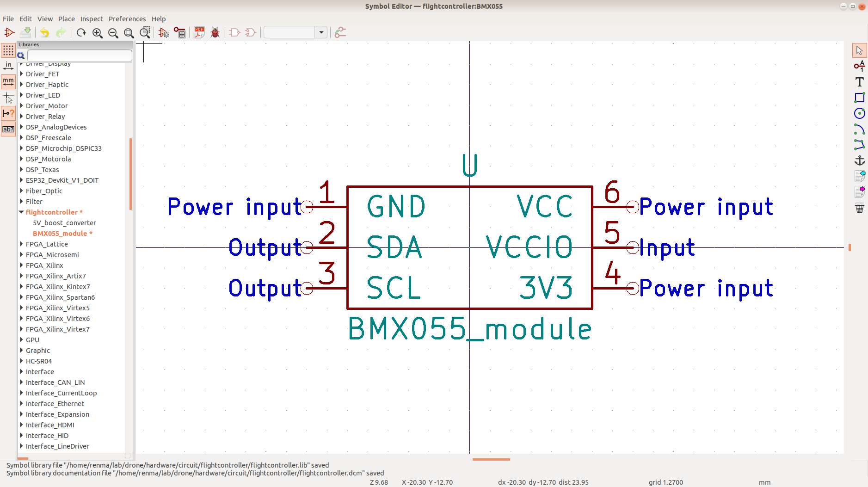The width and height of the screenshot is (868, 487).
Task: Show symbol datasheet PDF
Action: point(199,32)
